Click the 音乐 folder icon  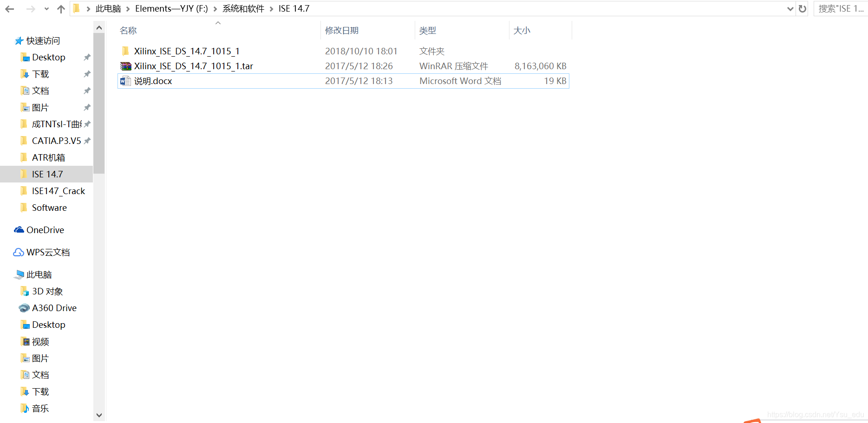point(25,408)
